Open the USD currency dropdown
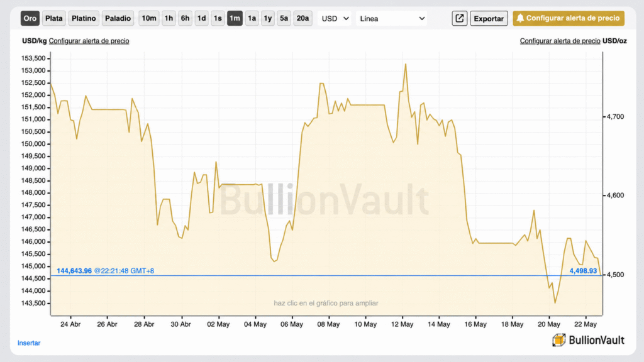The width and height of the screenshot is (644, 362). (x=335, y=18)
